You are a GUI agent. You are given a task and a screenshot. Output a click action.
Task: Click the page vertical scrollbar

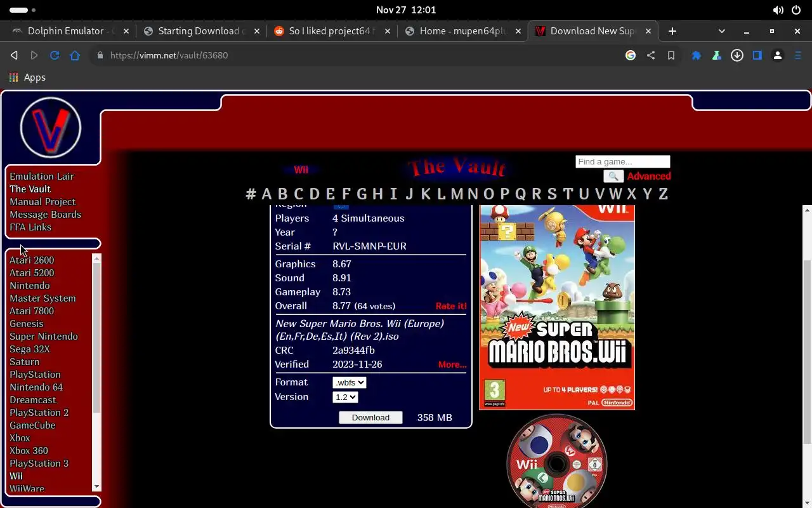click(807, 352)
